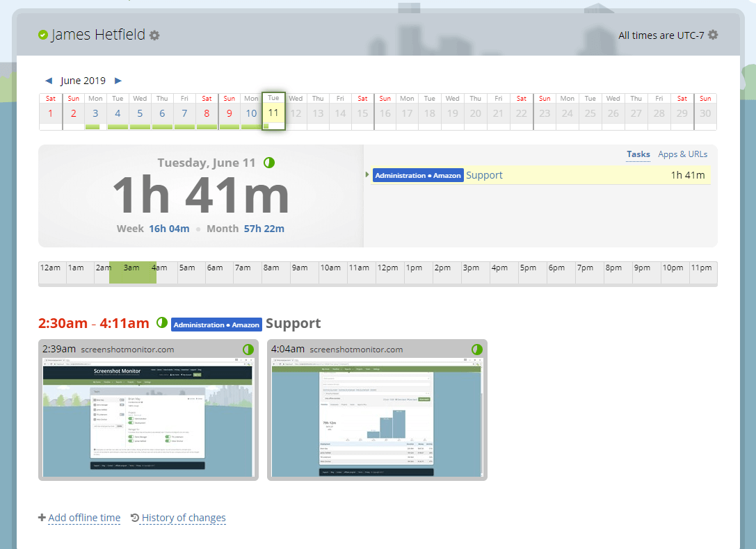The width and height of the screenshot is (756, 549).
Task: Open the Add offline time link
Action: [x=84, y=518]
